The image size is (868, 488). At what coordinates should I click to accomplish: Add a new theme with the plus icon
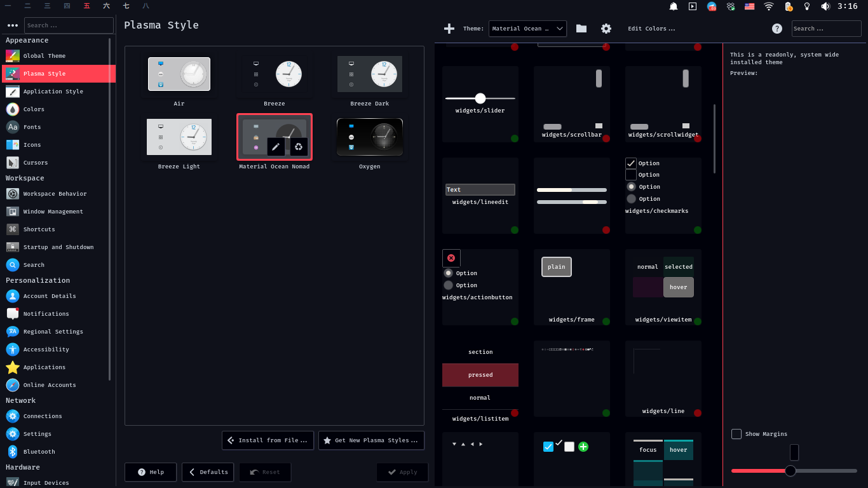[x=449, y=28]
